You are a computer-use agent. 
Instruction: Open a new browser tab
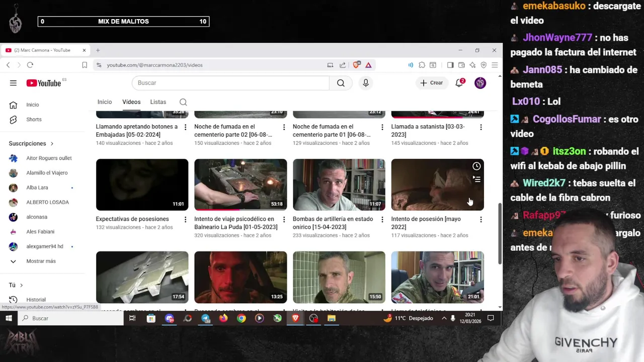pyautogui.click(x=98, y=50)
